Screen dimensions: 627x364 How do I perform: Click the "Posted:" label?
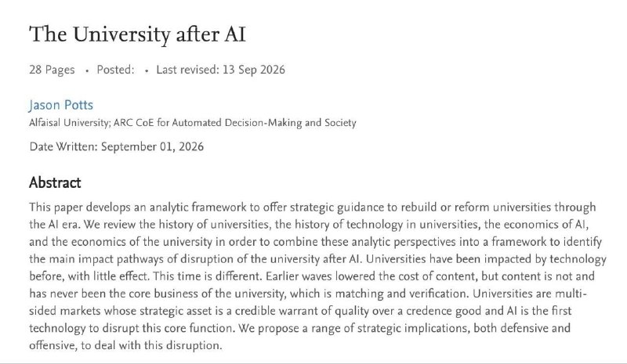[x=115, y=70]
